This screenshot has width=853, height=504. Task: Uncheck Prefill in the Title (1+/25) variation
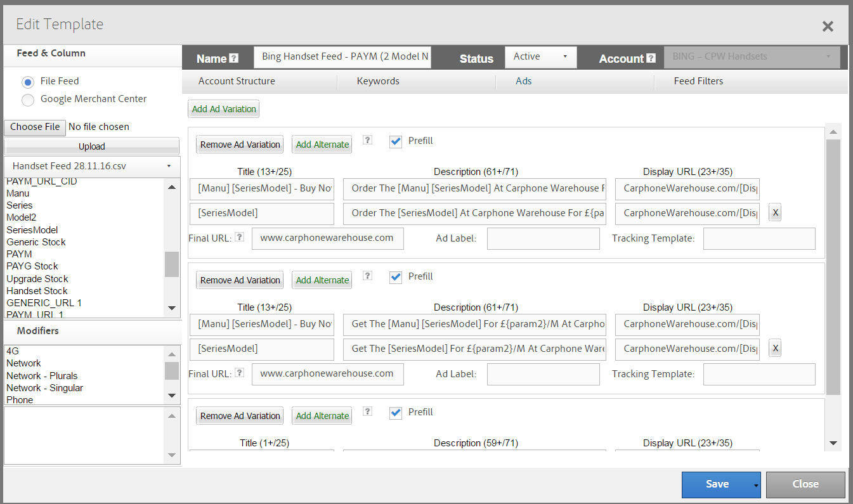(x=396, y=413)
